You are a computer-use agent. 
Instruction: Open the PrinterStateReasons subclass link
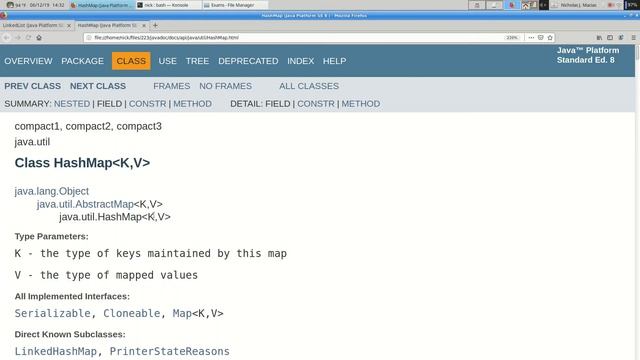point(169,351)
